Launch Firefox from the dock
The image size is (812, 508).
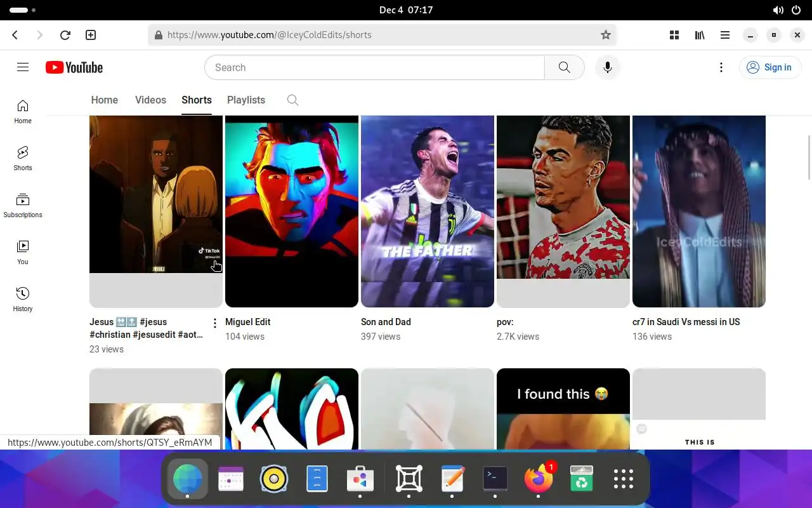click(x=539, y=479)
